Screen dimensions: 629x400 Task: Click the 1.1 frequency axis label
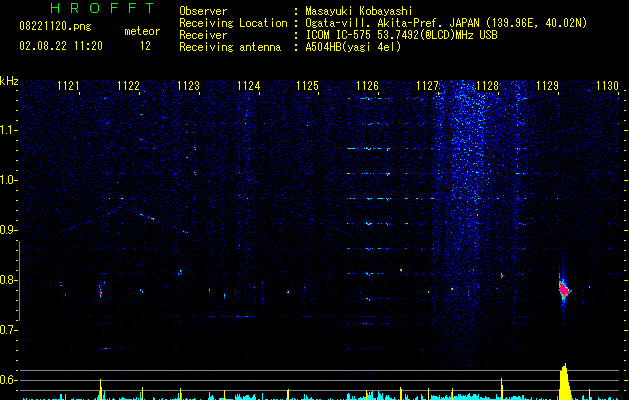click(x=8, y=130)
